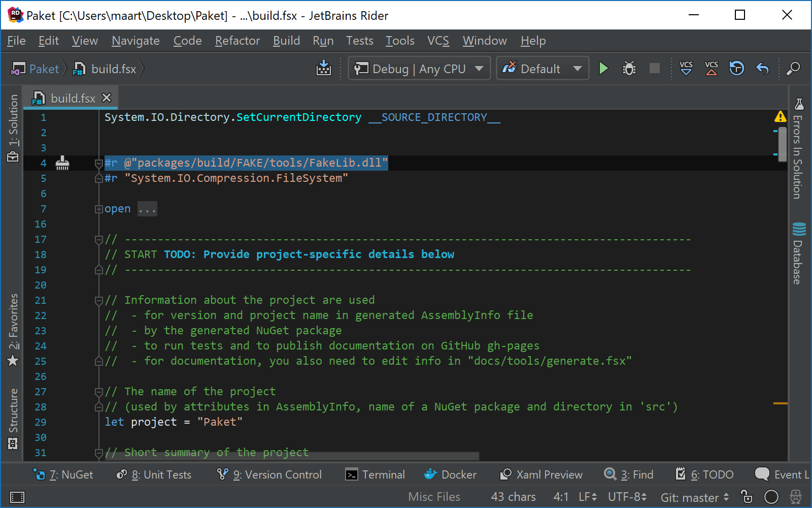Click the orange marker on the error stripe
Screen dimensions: 812x508
click(781, 403)
